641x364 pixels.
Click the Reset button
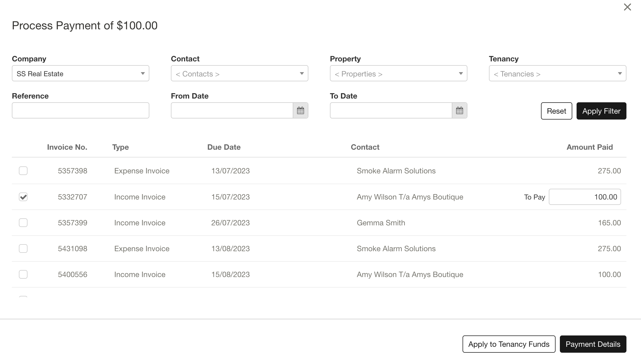pyautogui.click(x=556, y=111)
